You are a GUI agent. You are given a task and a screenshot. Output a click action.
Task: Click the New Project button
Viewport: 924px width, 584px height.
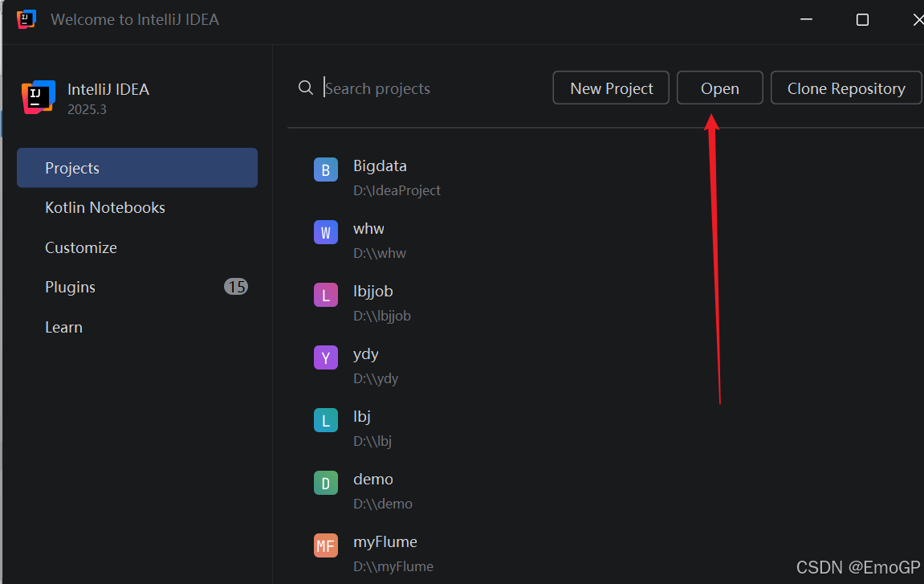click(x=611, y=88)
